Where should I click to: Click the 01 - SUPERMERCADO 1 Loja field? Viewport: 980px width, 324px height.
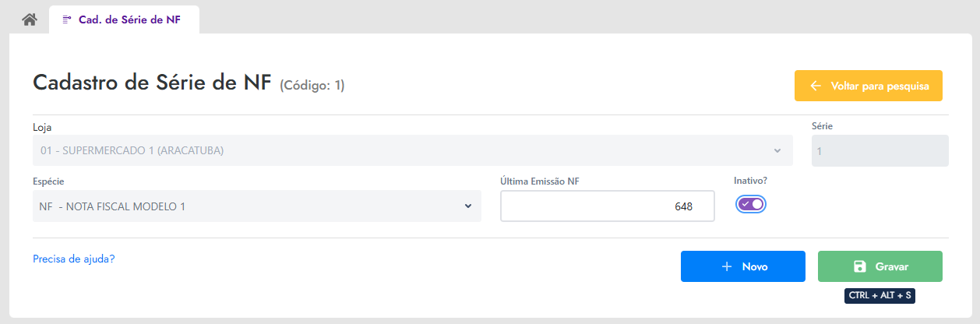[x=413, y=150]
